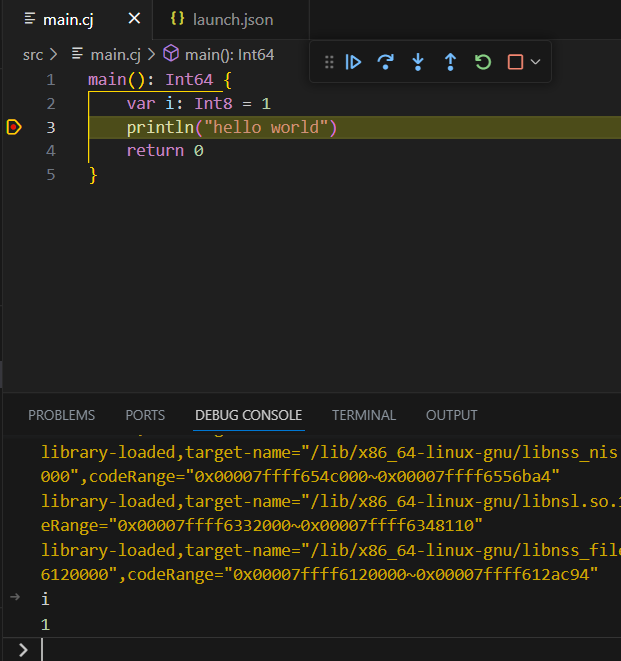Screen dimensions: 621x661
Task: Click the main(): Int64 breadcrumb symbol
Action: click(229, 55)
